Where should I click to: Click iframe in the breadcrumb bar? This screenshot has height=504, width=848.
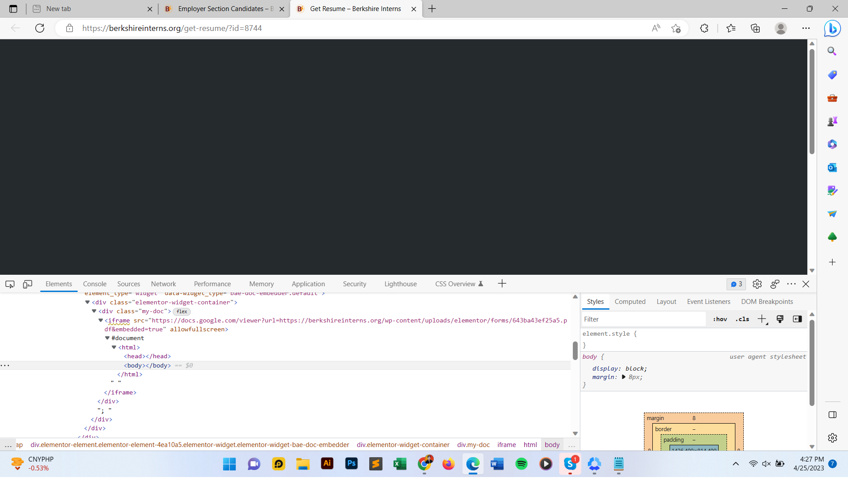coord(507,445)
